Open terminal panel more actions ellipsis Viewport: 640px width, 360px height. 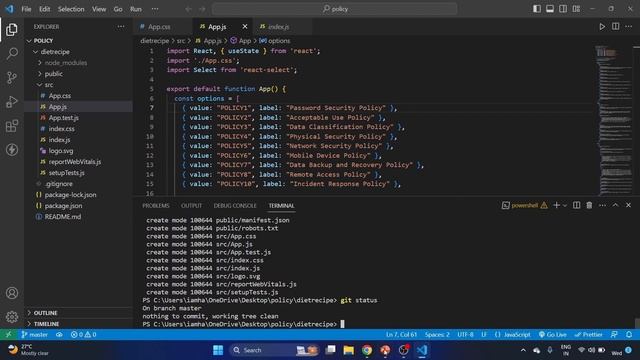602,205
